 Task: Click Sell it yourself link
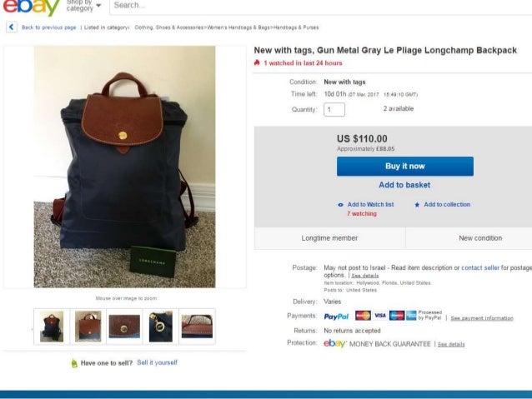157,362
